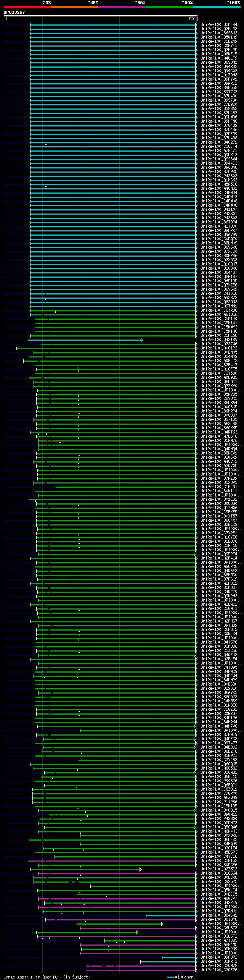Click label UniRef100_C7B9C0
The image size is (244, 980).
click(x=219, y=105)
